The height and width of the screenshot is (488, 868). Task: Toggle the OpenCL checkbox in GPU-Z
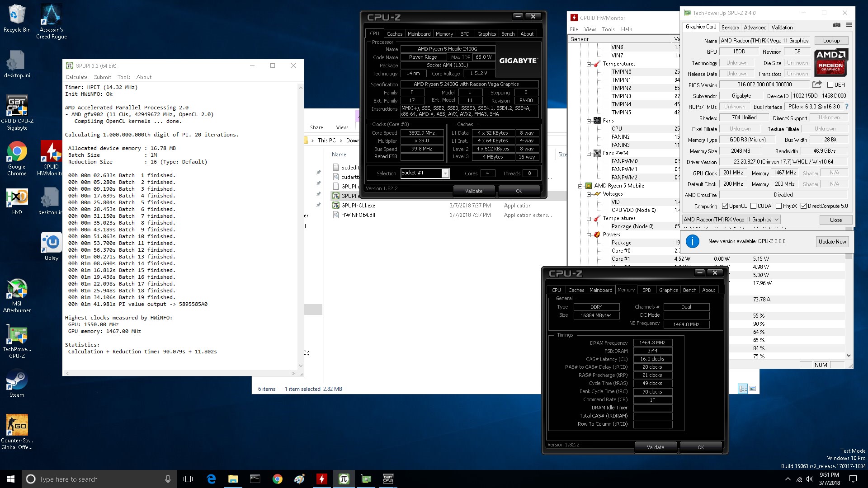point(725,206)
